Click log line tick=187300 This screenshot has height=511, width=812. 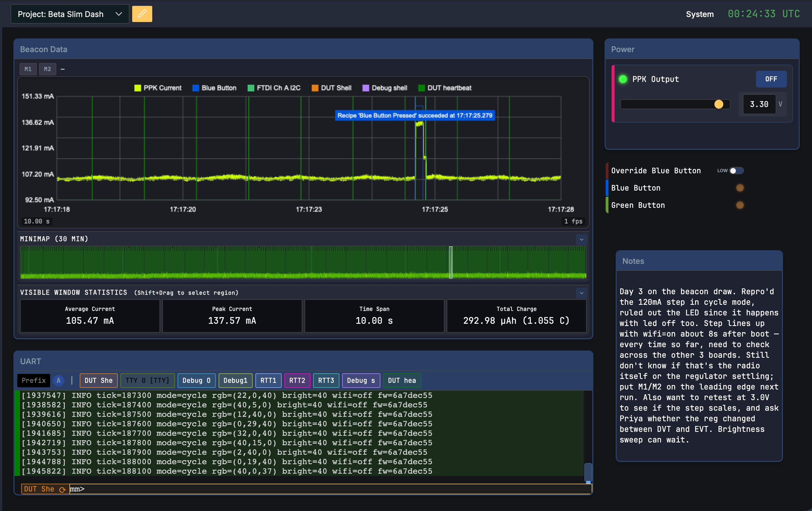click(x=227, y=395)
